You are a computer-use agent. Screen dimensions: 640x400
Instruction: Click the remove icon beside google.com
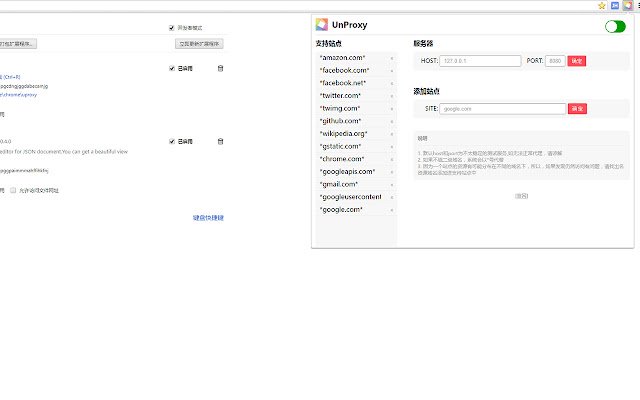point(392,210)
